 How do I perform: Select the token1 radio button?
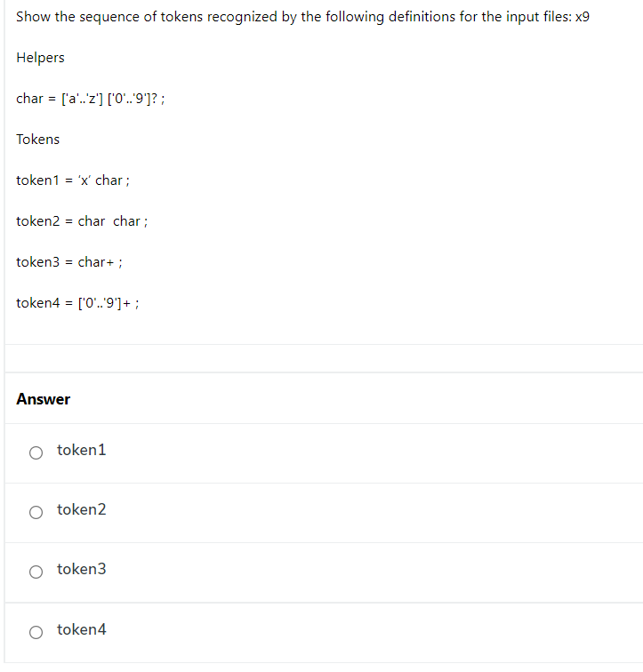pyautogui.click(x=36, y=452)
